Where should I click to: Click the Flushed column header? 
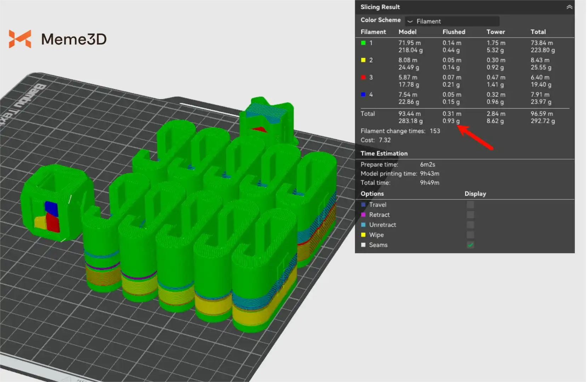click(453, 32)
